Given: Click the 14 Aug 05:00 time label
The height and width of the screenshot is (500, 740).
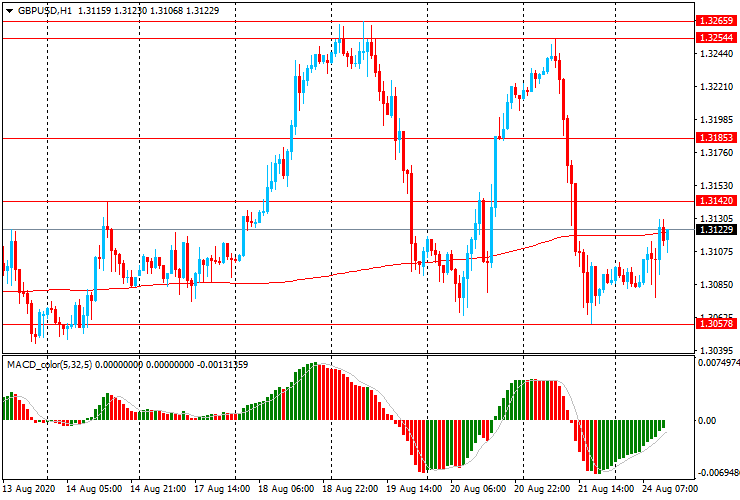Looking at the screenshot, I should pos(94,488).
